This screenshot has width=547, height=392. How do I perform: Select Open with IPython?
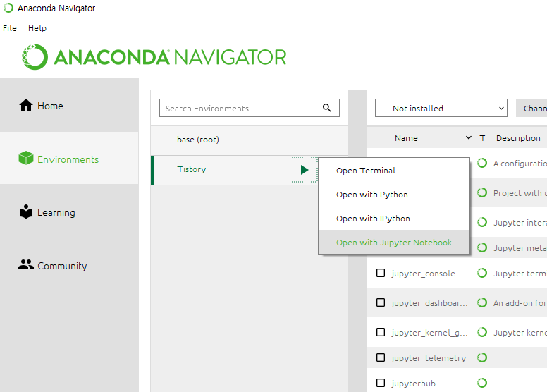point(394,219)
